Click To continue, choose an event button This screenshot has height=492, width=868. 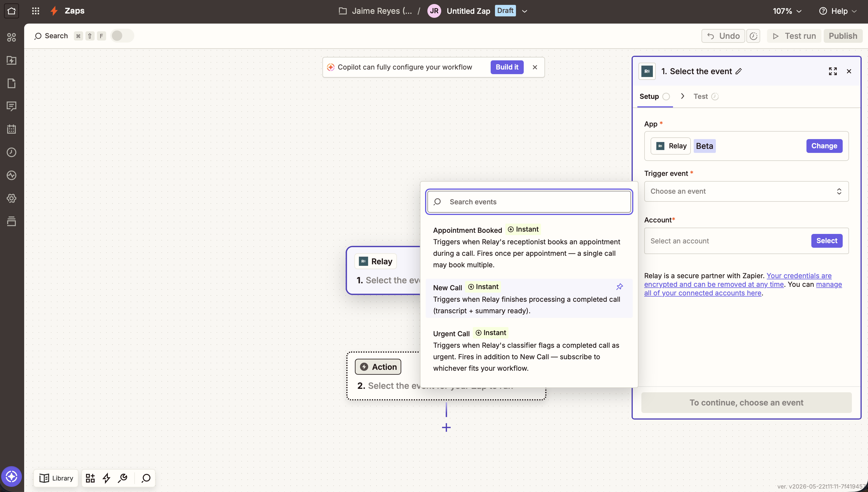746,402
